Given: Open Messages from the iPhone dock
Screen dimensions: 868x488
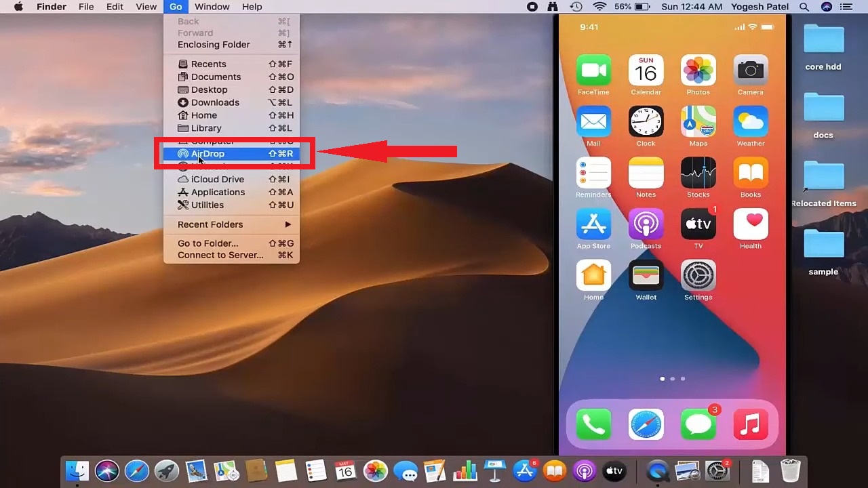Looking at the screenshot, I should coord(698,424).
